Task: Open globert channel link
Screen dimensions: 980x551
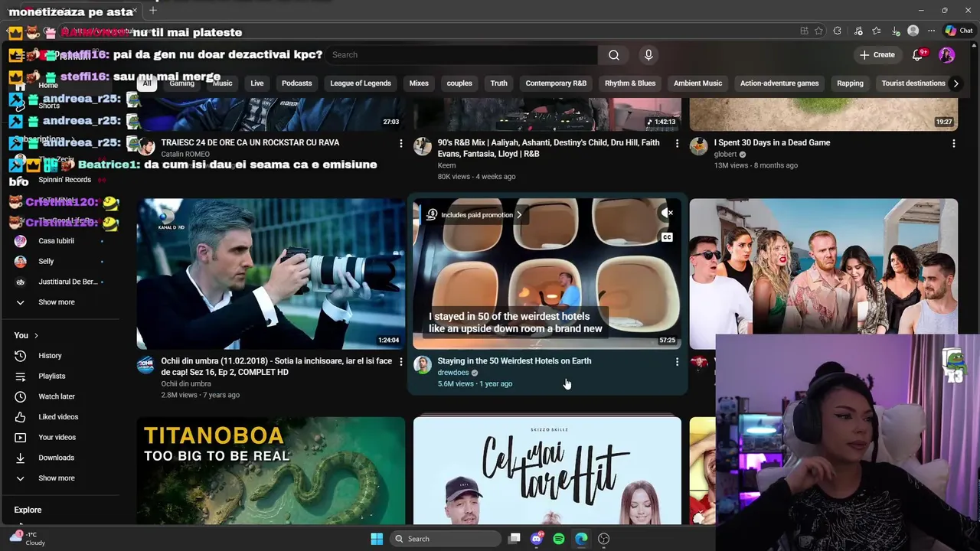Action: [x=725, y=154]
